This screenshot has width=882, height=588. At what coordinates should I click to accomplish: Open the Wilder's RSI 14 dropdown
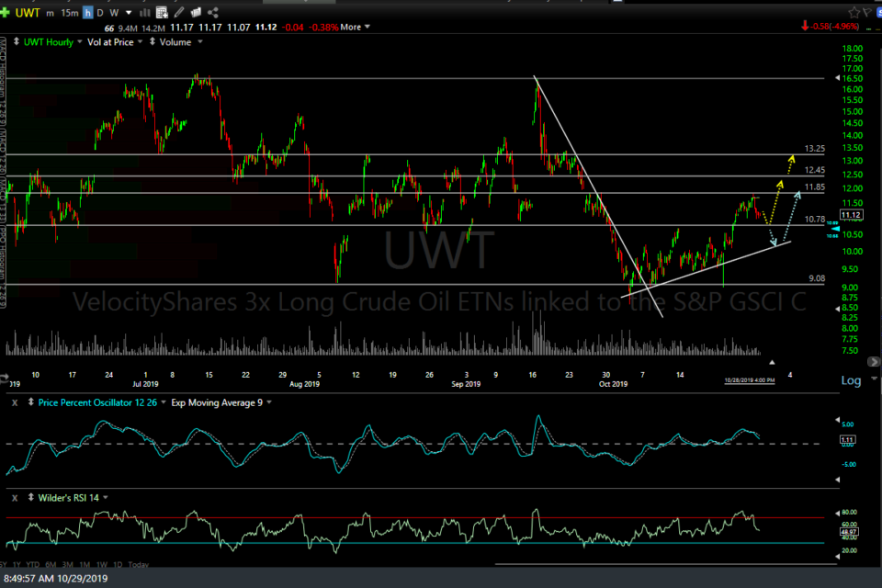pos(104,496)
